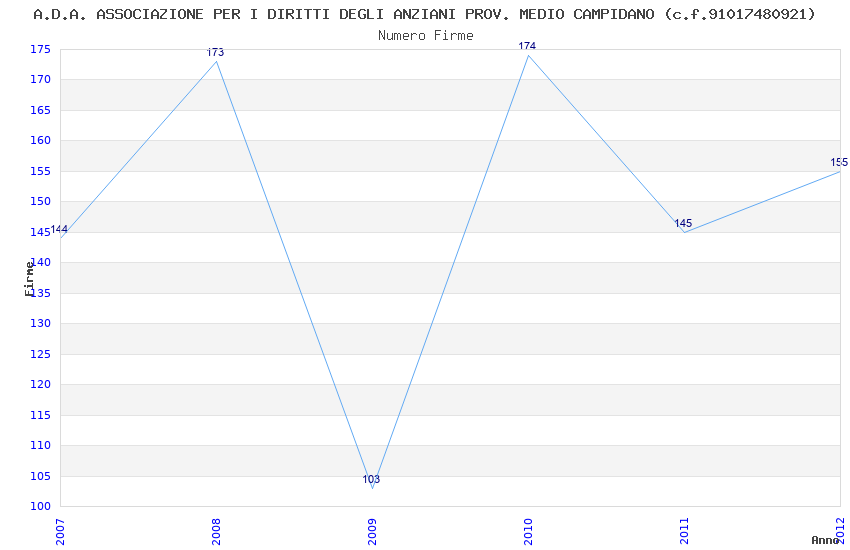Click the y-axis value 125
This screenshot has height=550, width=850.
[40, 354]
